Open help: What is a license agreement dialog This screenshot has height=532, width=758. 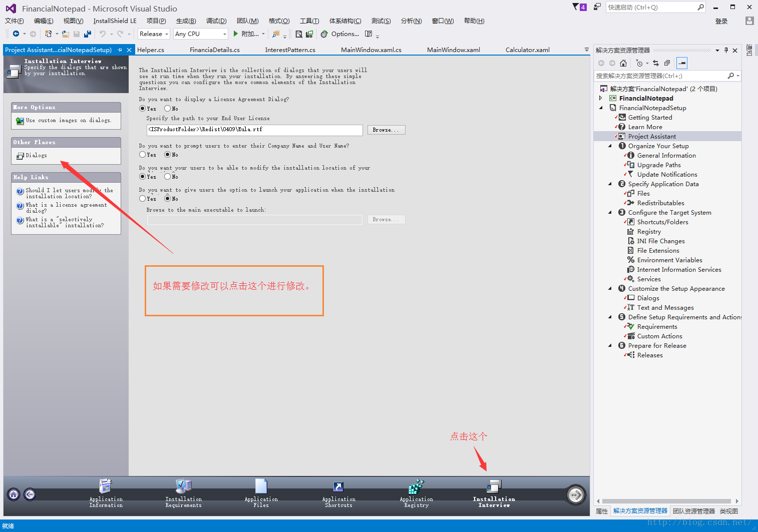(66, 208)
